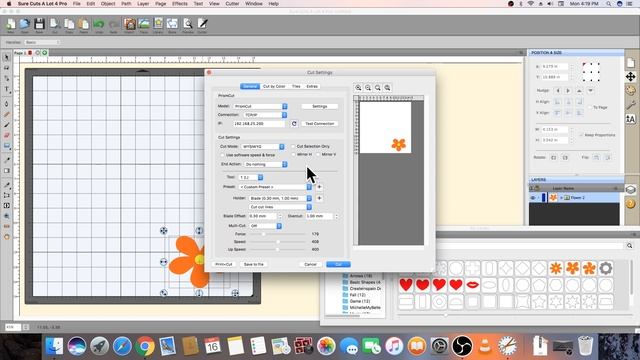Open the Fill & Stroke palette panel icon
640x360 pixels.
tap(631, 91)
